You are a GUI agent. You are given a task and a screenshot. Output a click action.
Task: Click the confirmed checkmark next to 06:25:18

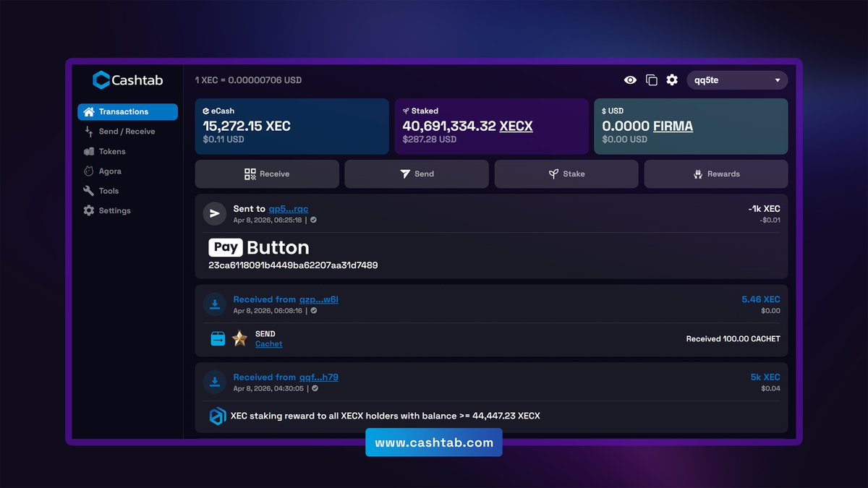click(313, 221)
